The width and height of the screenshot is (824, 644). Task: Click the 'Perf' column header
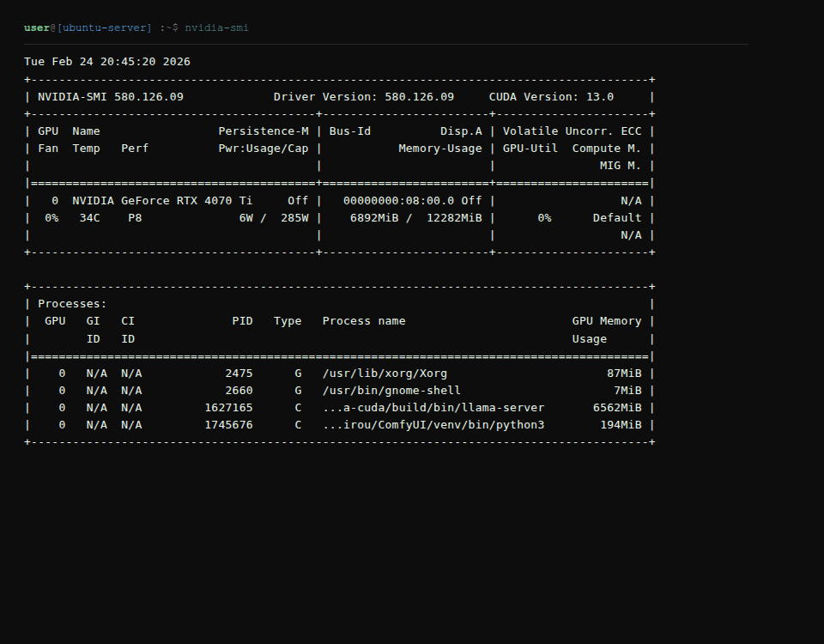pyautogui.click(x=135, y=149)
